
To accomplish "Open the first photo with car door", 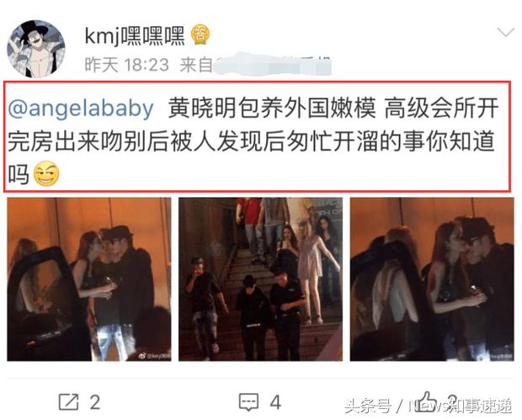I will tap(89, 279).
